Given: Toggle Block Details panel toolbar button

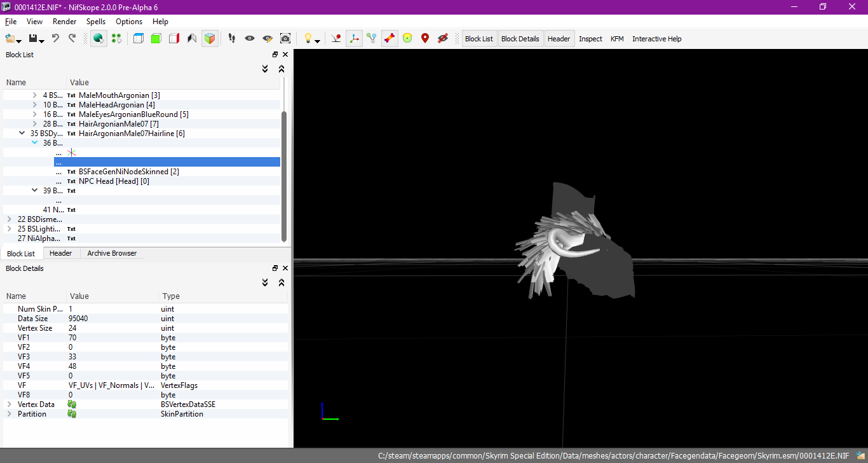Looking at the screenshot, I should (520, 39).
